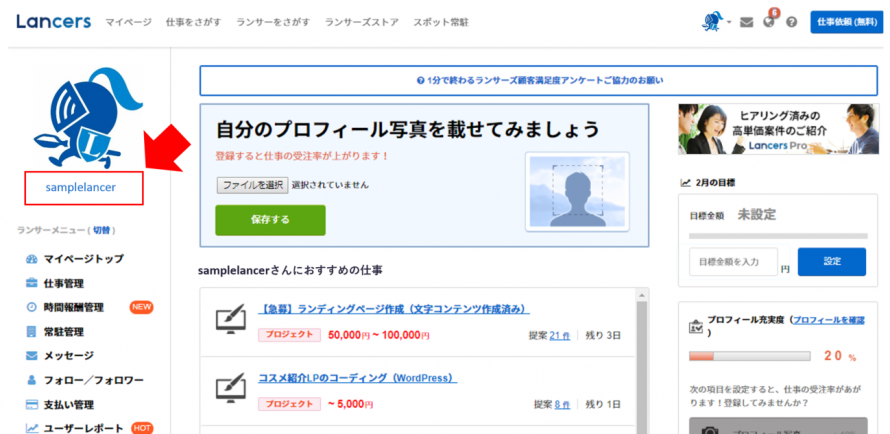Click the マイページトップ dashboard icon
This screenshot has height=434, width=890.
[x=31, y=259]
